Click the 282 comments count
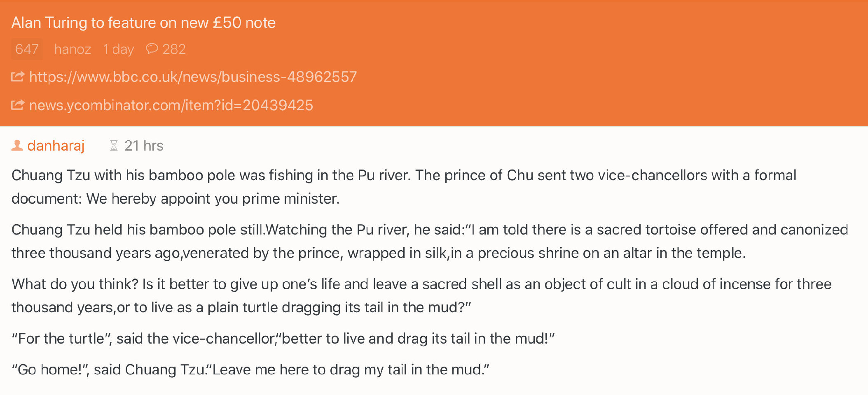The image size is (868, 395). 174,49
